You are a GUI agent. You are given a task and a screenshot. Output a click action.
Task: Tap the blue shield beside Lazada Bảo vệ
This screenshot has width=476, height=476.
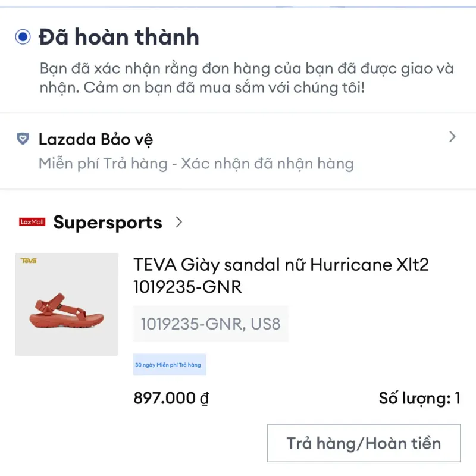coord(23,139)
